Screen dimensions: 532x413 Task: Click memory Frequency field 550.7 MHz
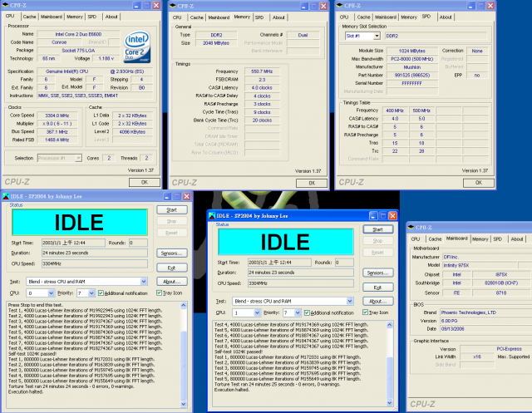262,71
